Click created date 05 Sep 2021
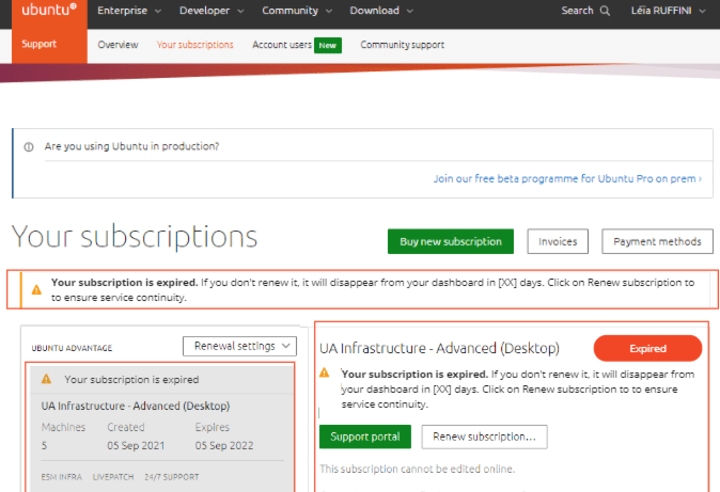Screen dimensions: 720x492 tap(136, 446)
